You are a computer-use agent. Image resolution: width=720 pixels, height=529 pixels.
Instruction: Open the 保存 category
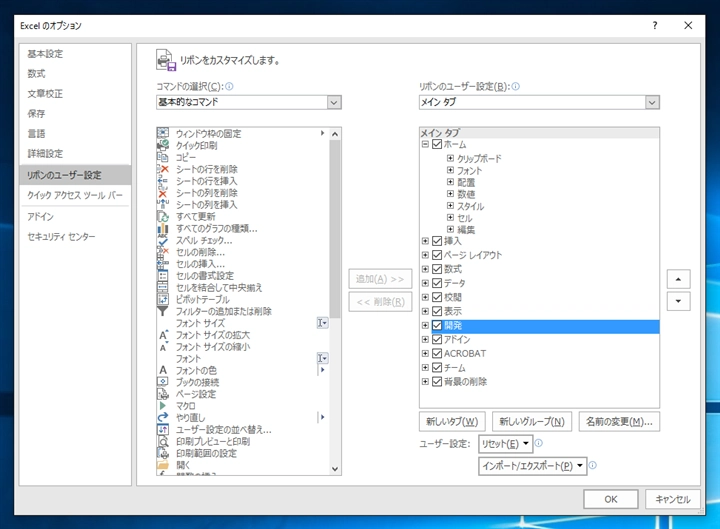point(36,113)
